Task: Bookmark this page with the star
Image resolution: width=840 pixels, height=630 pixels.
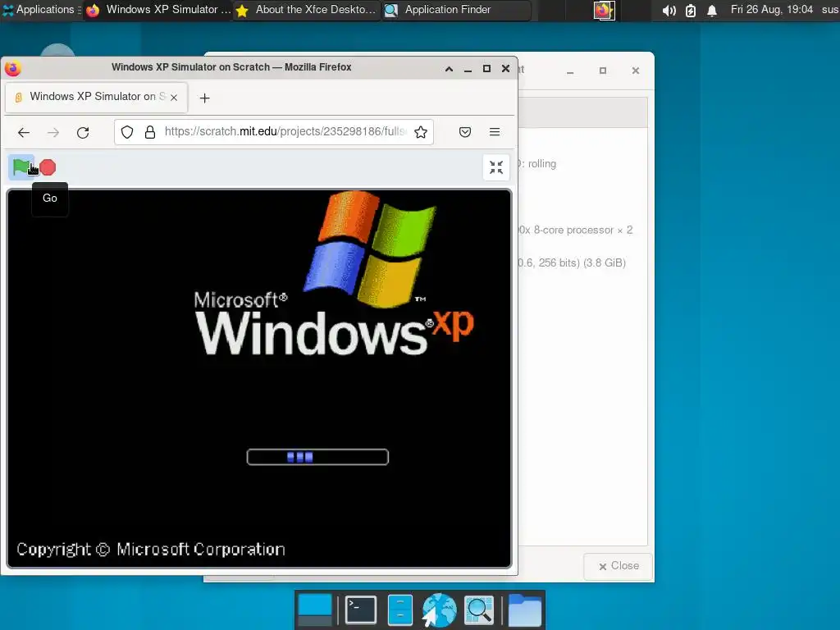Action: click(421, 132)
